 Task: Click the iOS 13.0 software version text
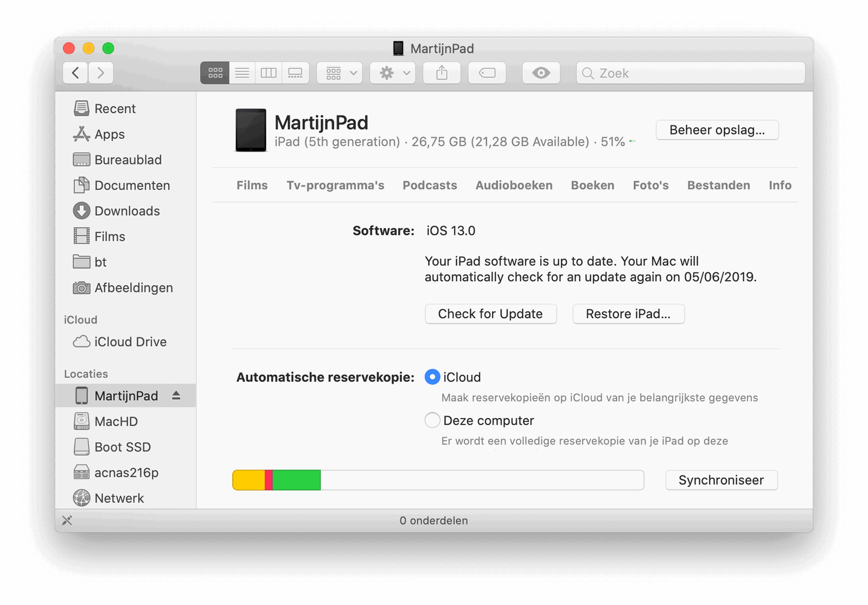click(x=451, y=231)
